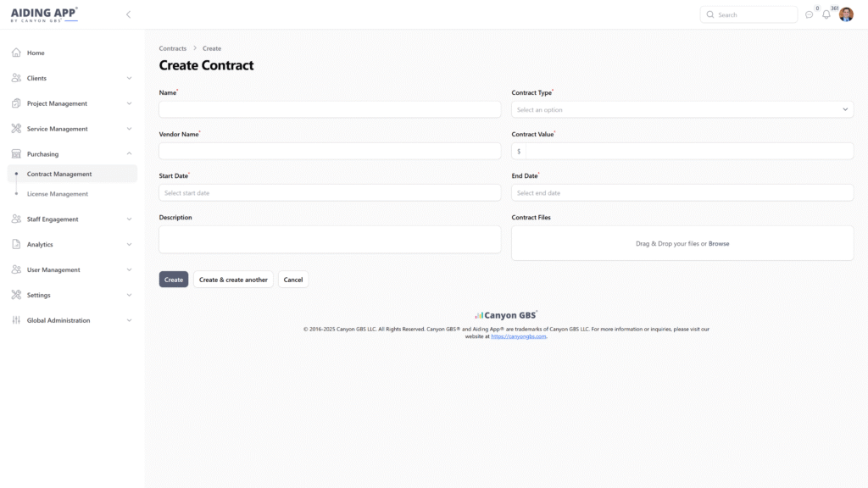868x488 pixels.
Task: Click the Global Administration sliders icon
Action: coord(16,320)
